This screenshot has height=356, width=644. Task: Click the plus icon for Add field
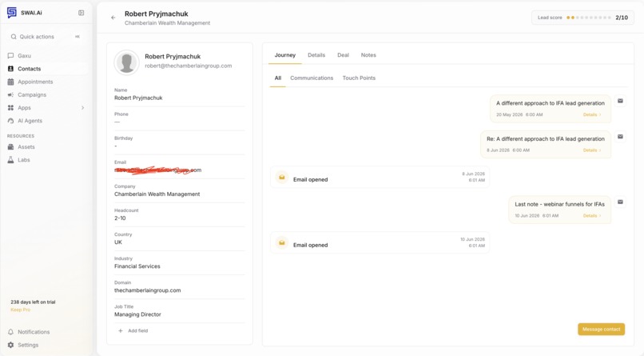(x=121, y=330)
